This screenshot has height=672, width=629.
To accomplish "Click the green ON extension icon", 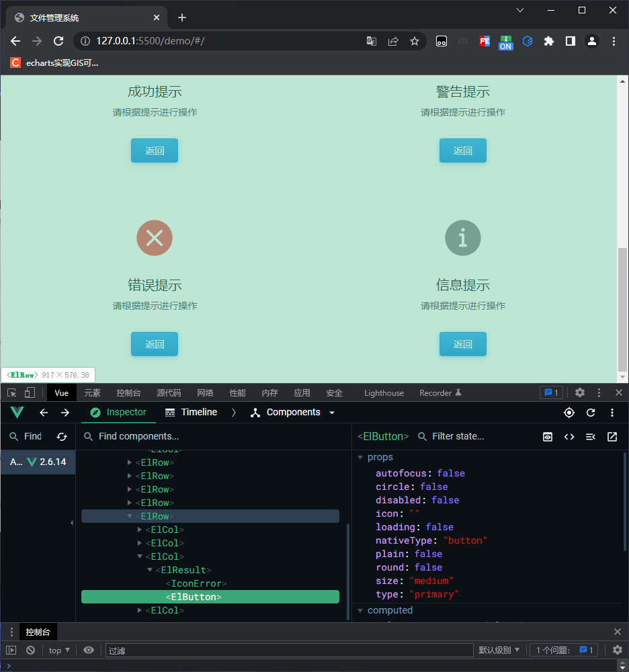I will point(505,43).
